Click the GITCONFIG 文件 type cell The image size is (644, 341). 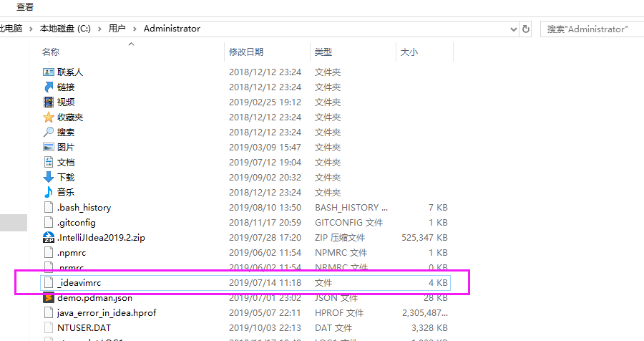click(x=348, y=223)
